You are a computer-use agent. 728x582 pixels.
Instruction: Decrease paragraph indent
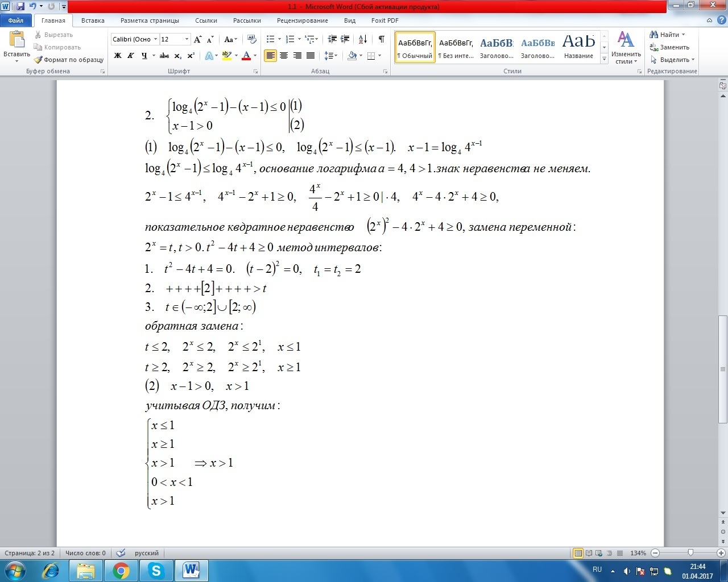[332, 39]
